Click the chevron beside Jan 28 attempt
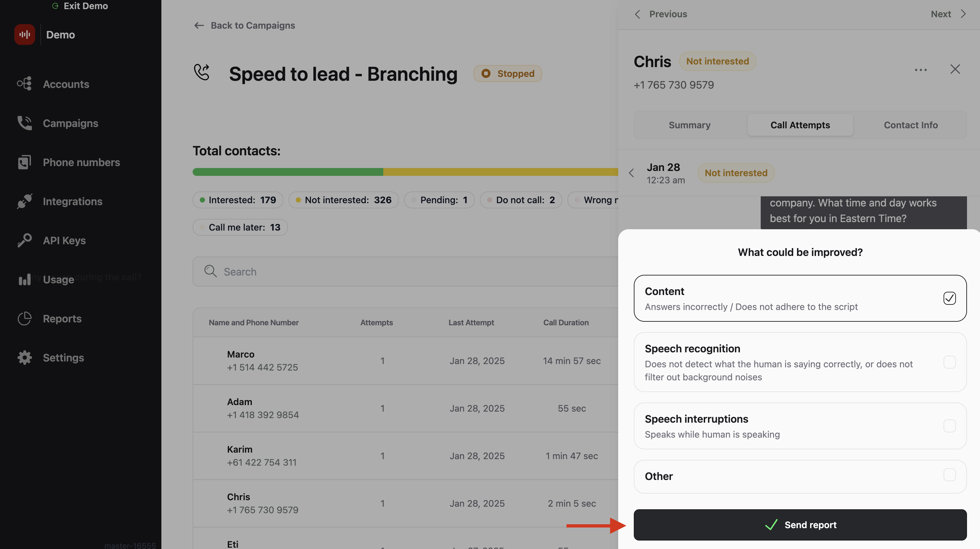The height and width of the screenshot is (549, 980). tap(632, 173)
